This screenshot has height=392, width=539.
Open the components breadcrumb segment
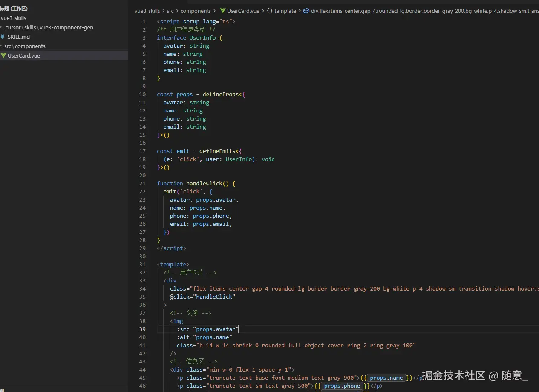point(196,11)
